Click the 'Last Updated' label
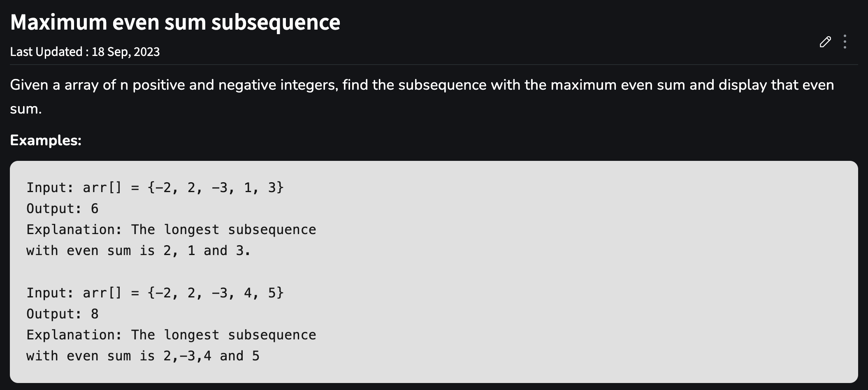Screen dimensions: 868x390 point(46,52)
